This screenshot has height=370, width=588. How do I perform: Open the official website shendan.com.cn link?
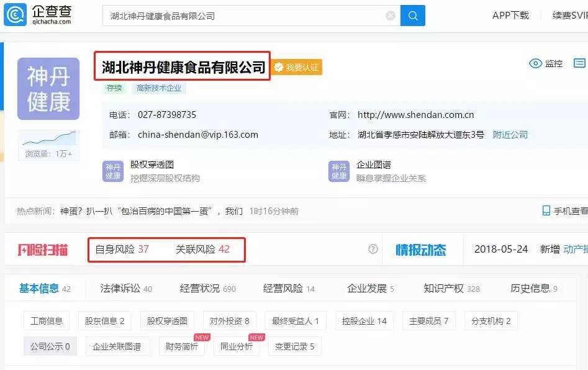coord(415,115)
